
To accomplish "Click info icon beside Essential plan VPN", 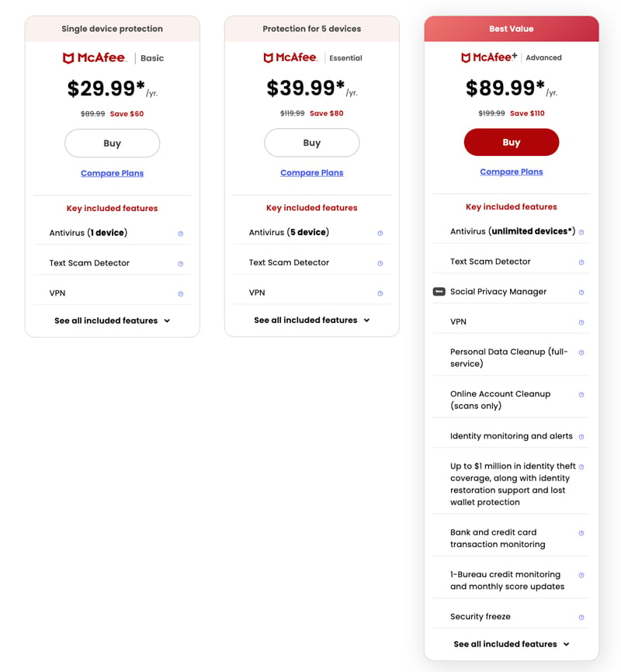I will click(x=380, y=293).
